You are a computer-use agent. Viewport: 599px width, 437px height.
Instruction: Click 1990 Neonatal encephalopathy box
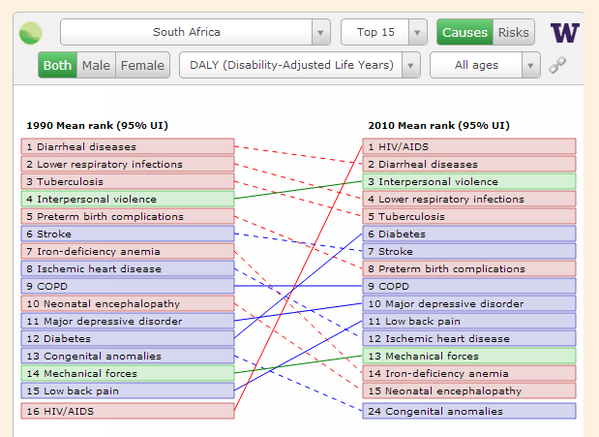tap(128, 304)
